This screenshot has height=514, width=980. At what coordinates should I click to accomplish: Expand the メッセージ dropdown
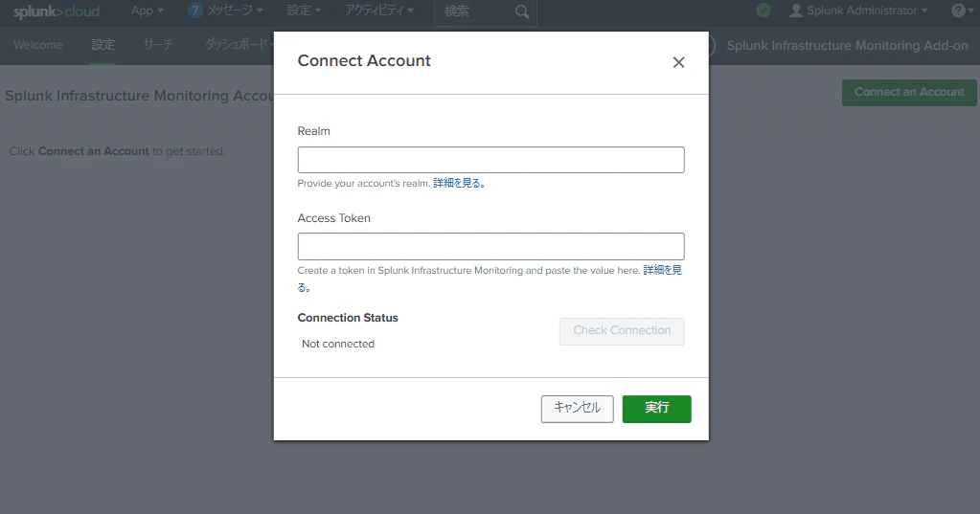pos(235,11)
